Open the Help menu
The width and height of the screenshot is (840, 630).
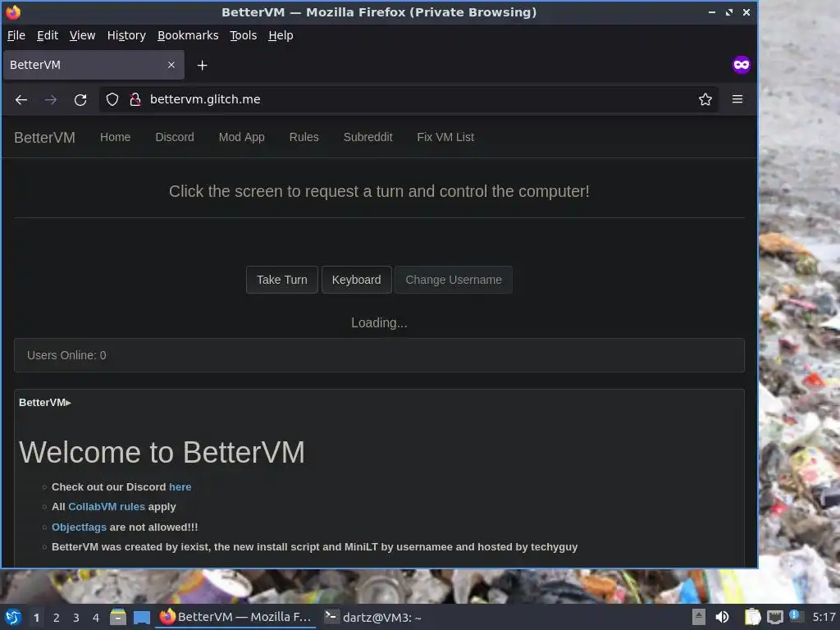[281, 35]
